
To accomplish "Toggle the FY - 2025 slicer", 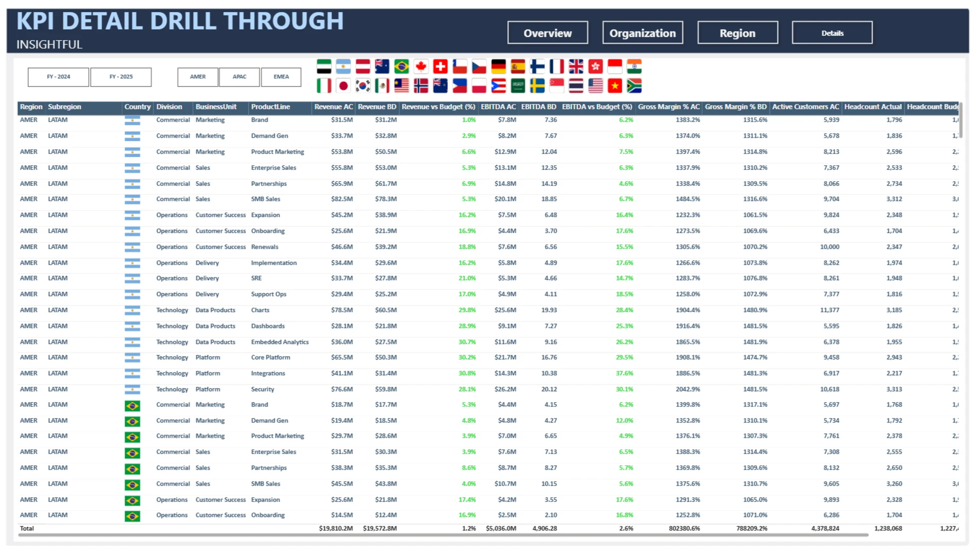I will click(121, 77).
